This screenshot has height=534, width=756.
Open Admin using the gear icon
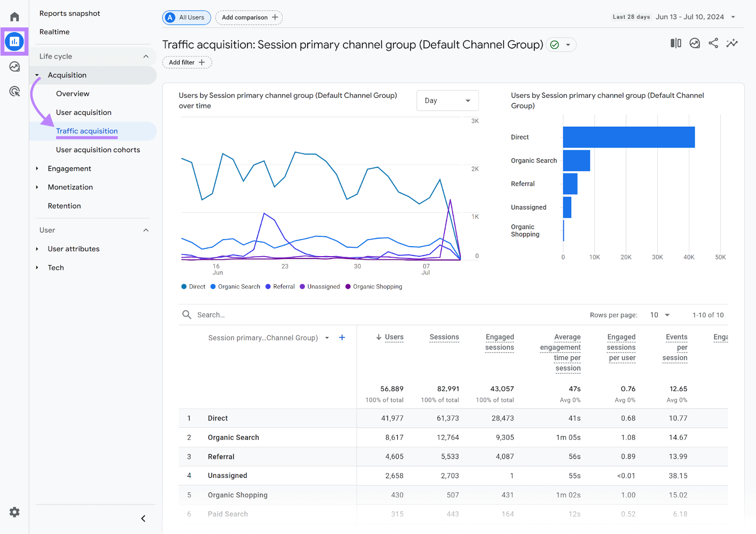[14, 512]
